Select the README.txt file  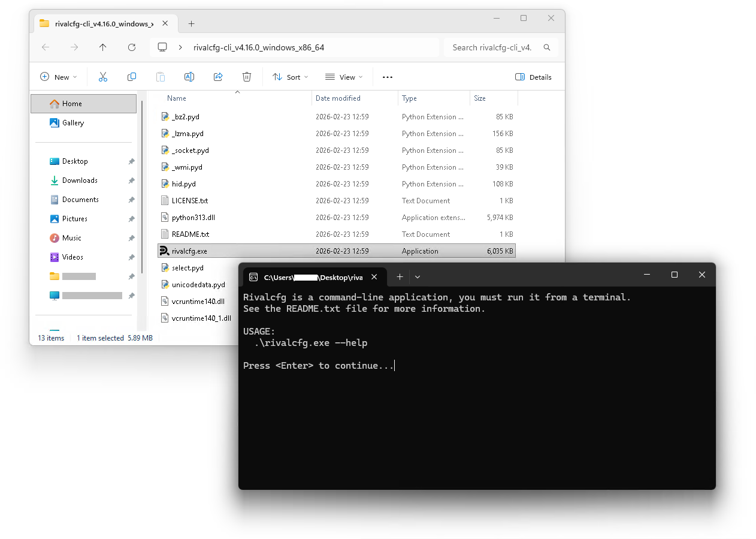[190, 234]
